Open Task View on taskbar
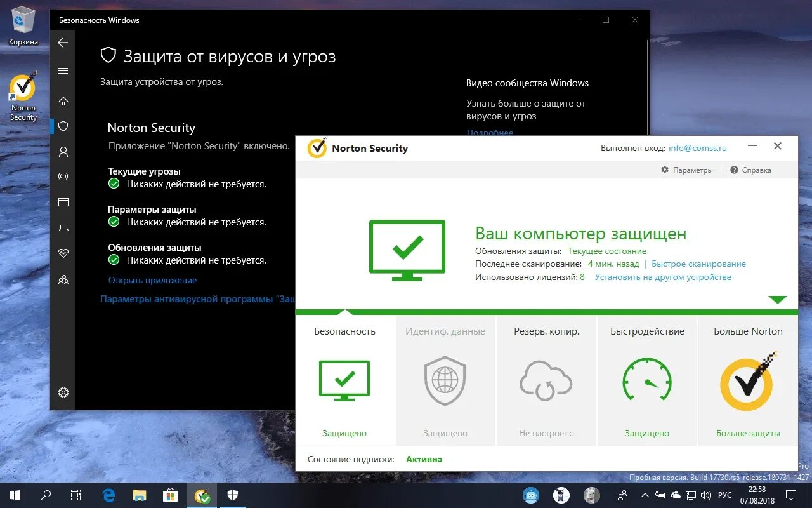This screenshot has width=812, height=508. [76, 495]
